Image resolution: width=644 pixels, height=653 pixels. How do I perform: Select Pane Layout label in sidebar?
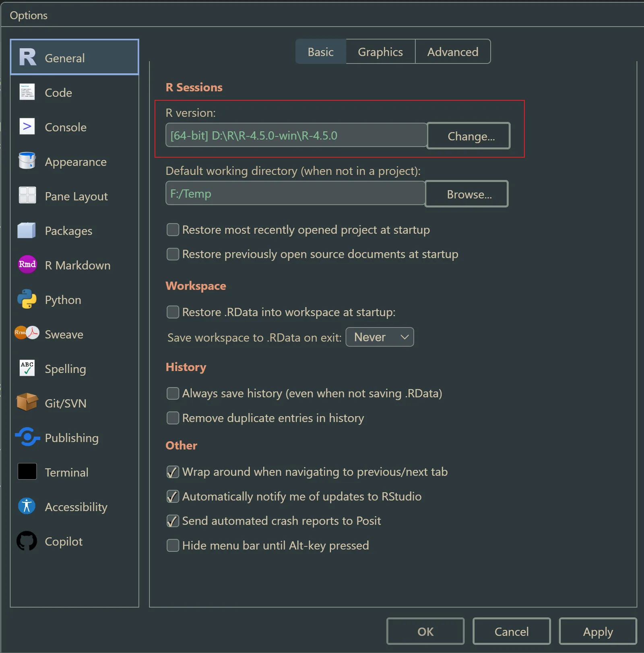76,196
